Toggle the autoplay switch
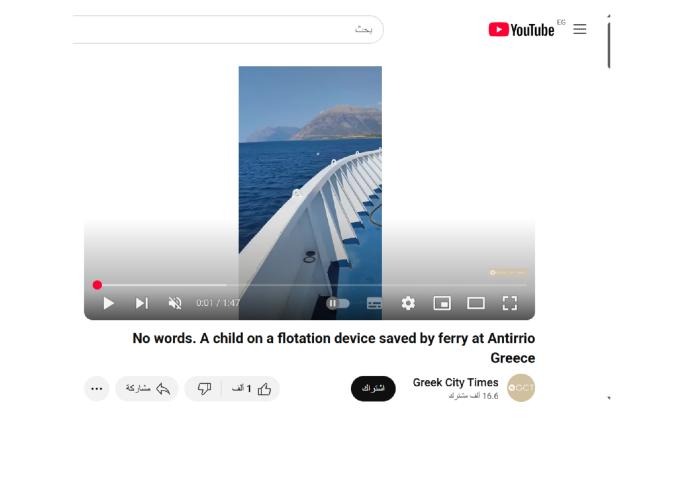This screenshot has width=674, height=485. 338,304
